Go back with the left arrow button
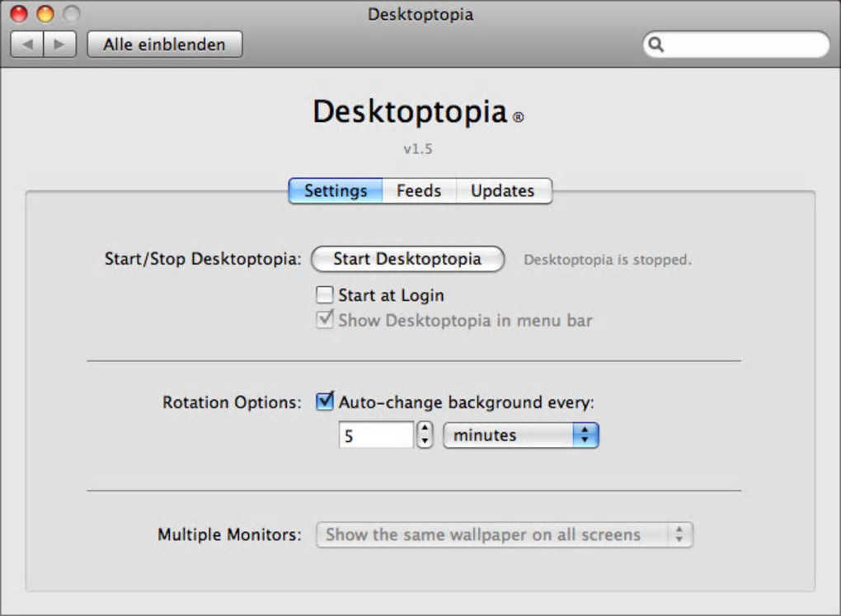 [27, 45]
